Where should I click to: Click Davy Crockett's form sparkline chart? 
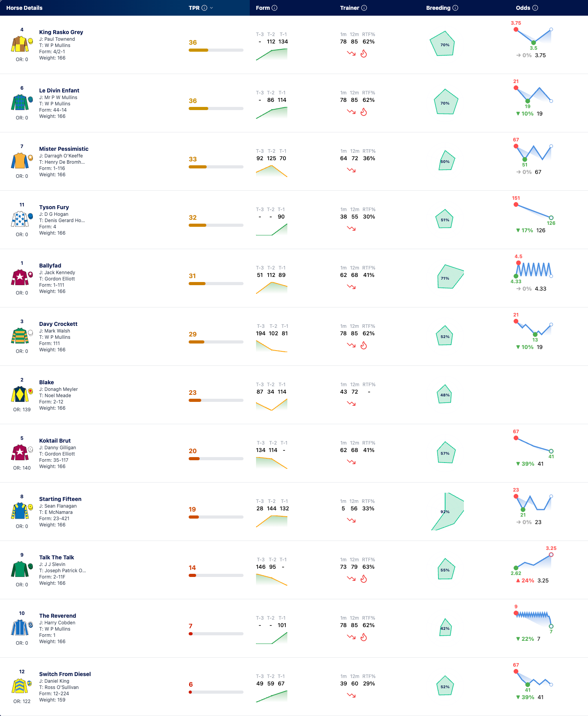tap(272, 346)
